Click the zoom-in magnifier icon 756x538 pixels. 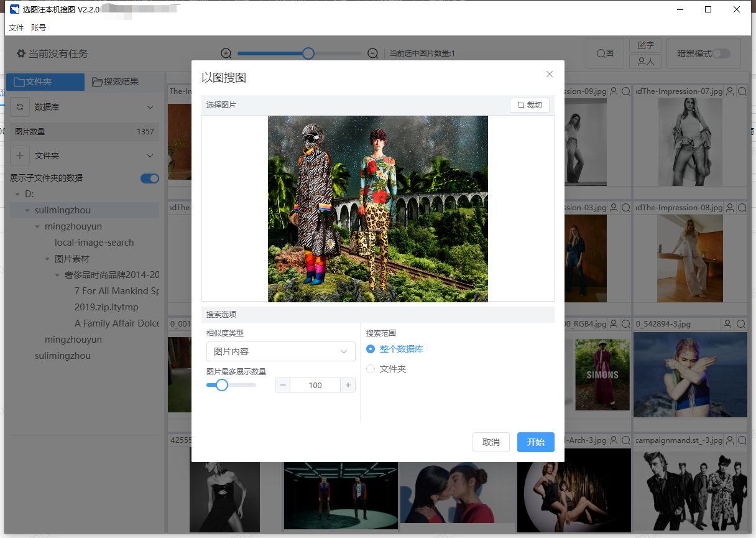coord(226,53)
